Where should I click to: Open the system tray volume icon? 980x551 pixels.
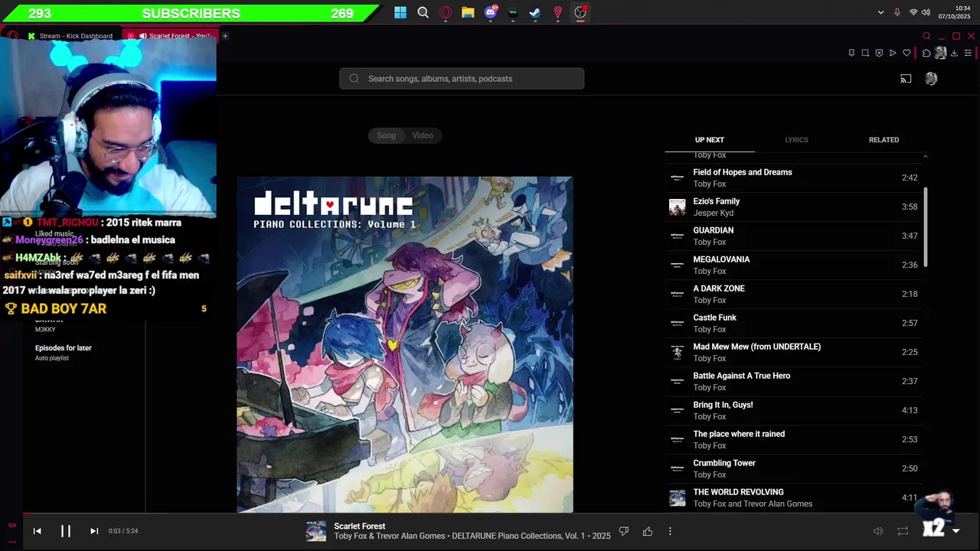(x=926, y=12)
